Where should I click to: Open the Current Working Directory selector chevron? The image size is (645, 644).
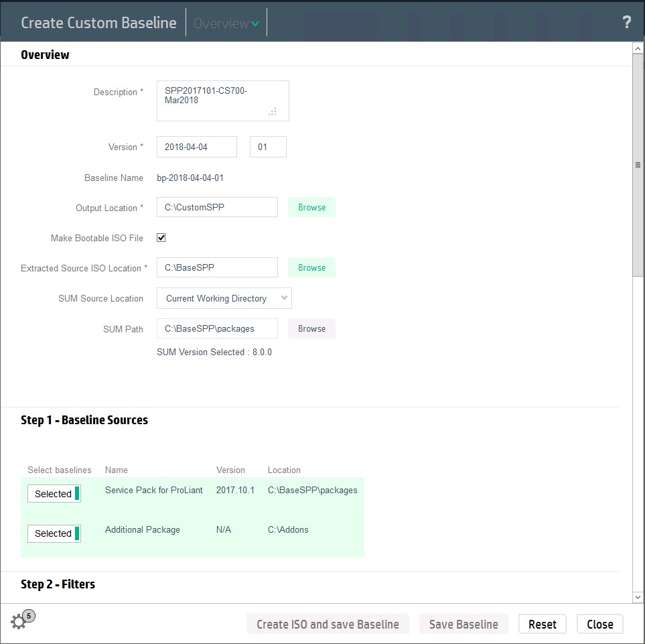pos(284,298)
